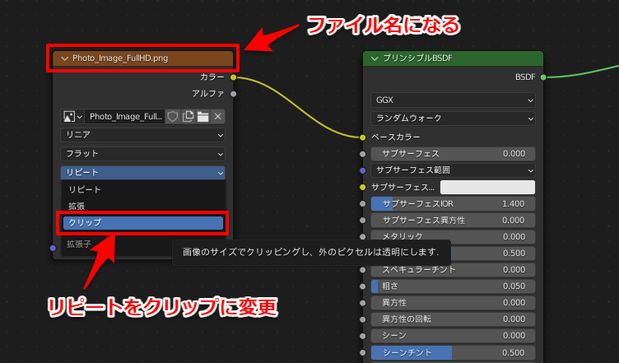Click the image browse icon in texture node
The width and height of the screenshot is (619, 363).
[x=73, y=116]
